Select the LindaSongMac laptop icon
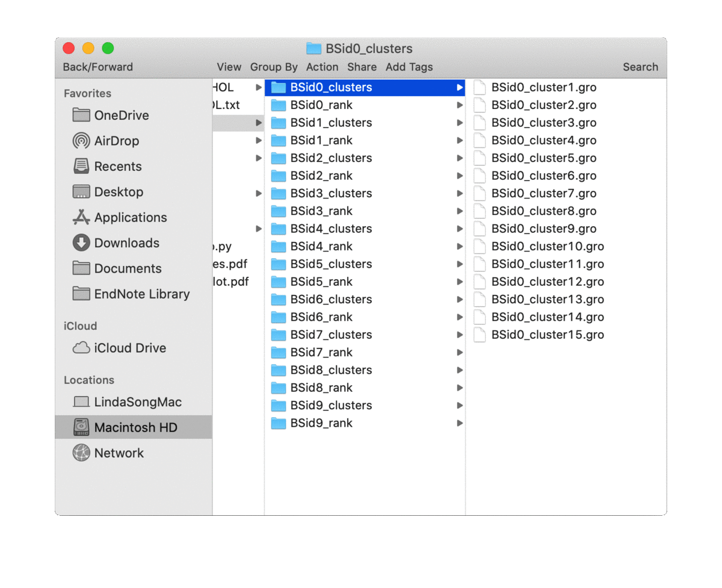This screenshot has width=722, height=588. pos(81,402)
